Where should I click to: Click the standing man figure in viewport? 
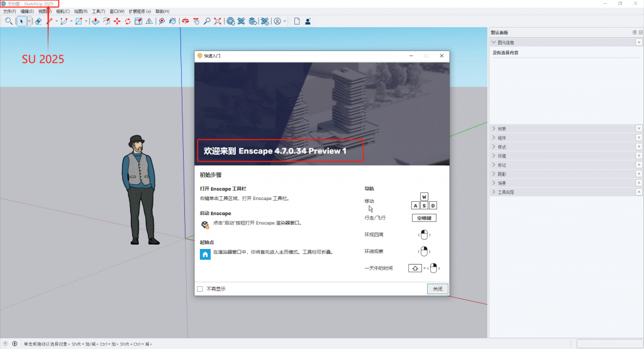coord(140,190)
